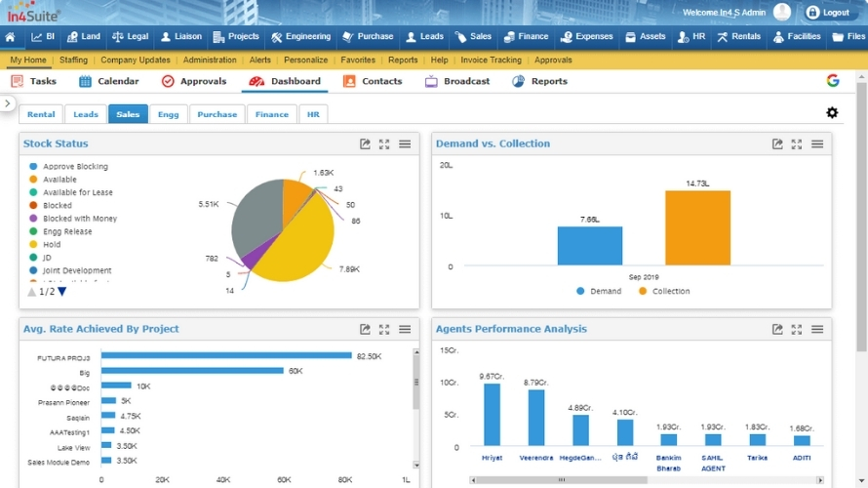
Task: Click the FUTURA PROJ3 bar
Action: [x=226, y=355]
